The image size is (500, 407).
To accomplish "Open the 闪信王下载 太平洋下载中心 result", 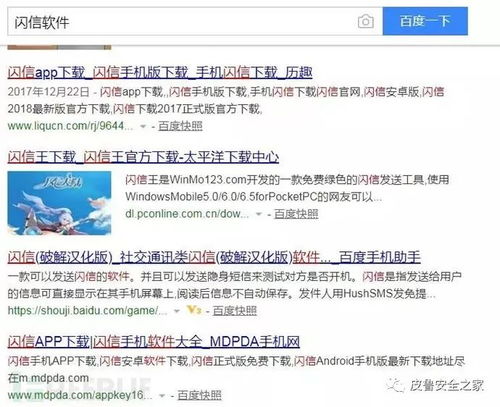I will (143, 157).
